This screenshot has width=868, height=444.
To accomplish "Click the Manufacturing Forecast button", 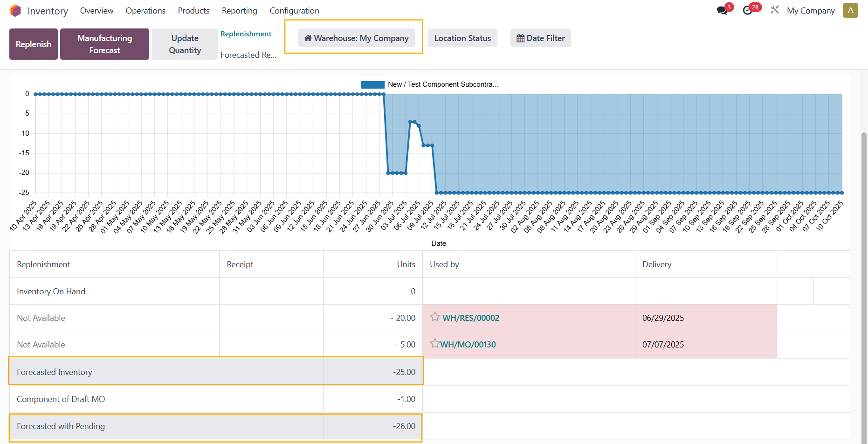I will coord(104,44).
